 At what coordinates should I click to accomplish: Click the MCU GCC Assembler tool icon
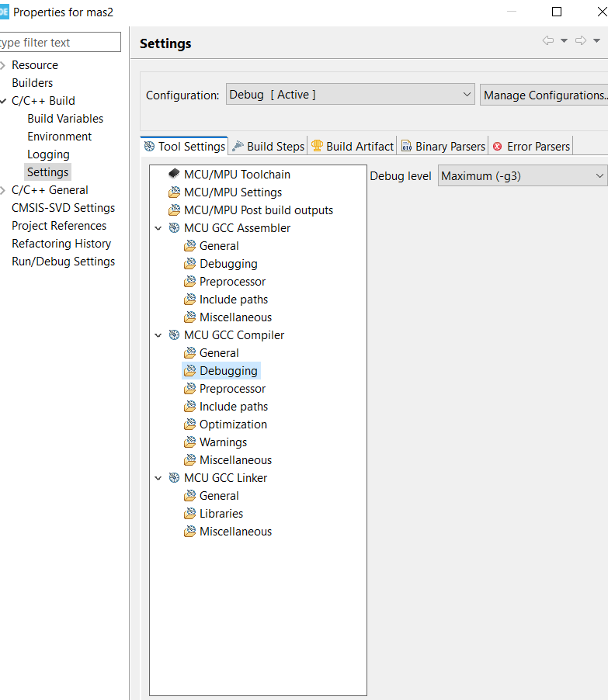tap(174, 227)
